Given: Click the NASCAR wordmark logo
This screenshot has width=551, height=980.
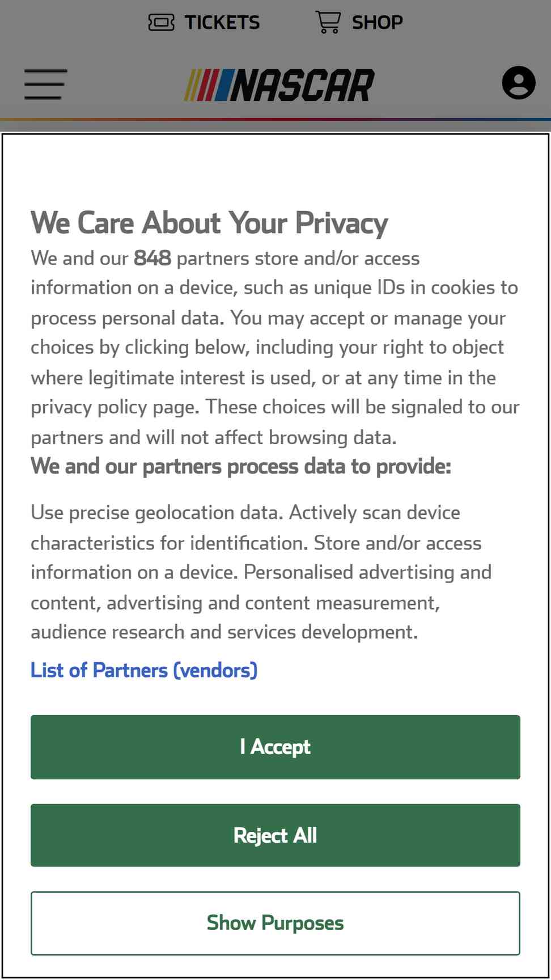Looking at the screenshot, I should [302, 85].
